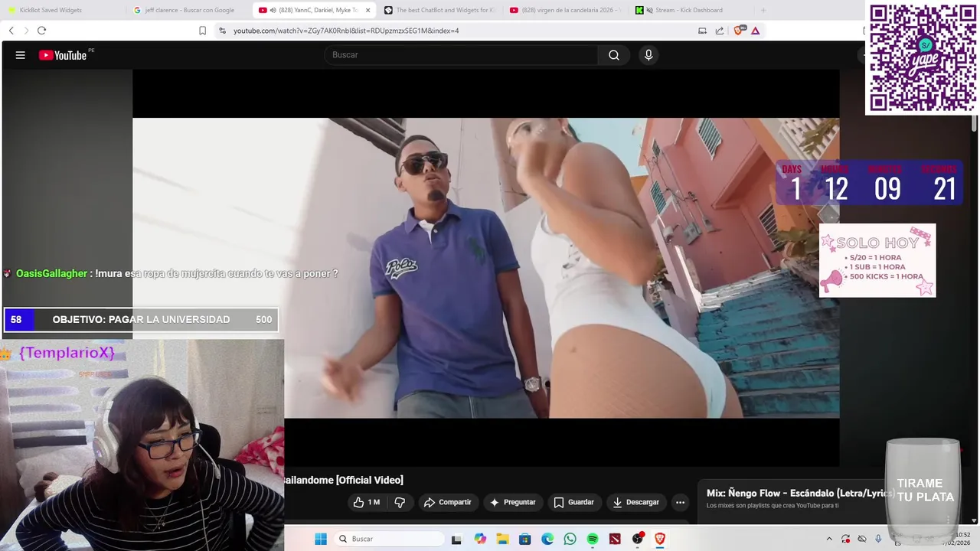Image resolution: width=980 pixels, height=551 pixels.
Task: Open the YouTube hamburger guide menu
Action: 21,55
